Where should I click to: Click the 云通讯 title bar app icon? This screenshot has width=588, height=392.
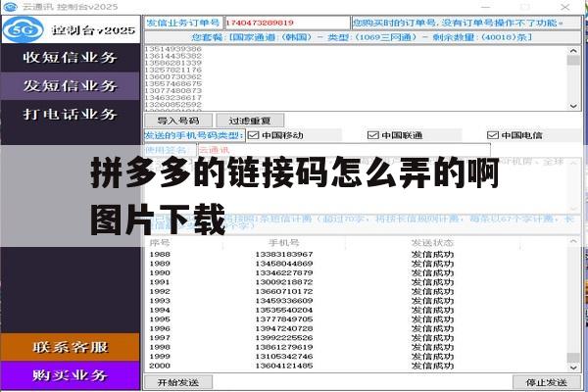pyautogui.click(x=11, y=7)
